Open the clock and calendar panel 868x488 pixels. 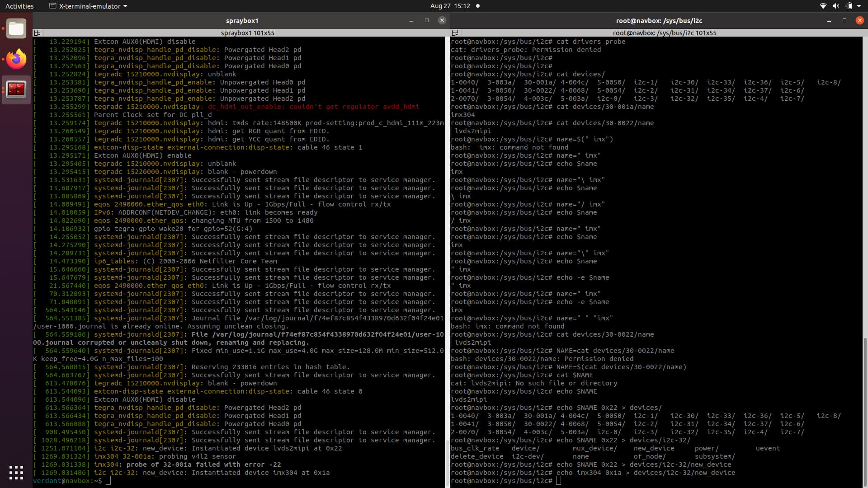click(x=450, y=6)
